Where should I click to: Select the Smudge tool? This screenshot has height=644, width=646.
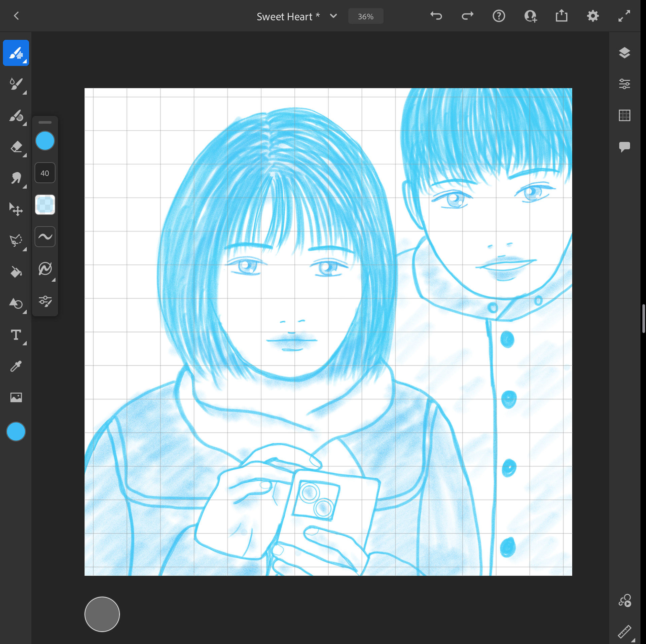16,178
